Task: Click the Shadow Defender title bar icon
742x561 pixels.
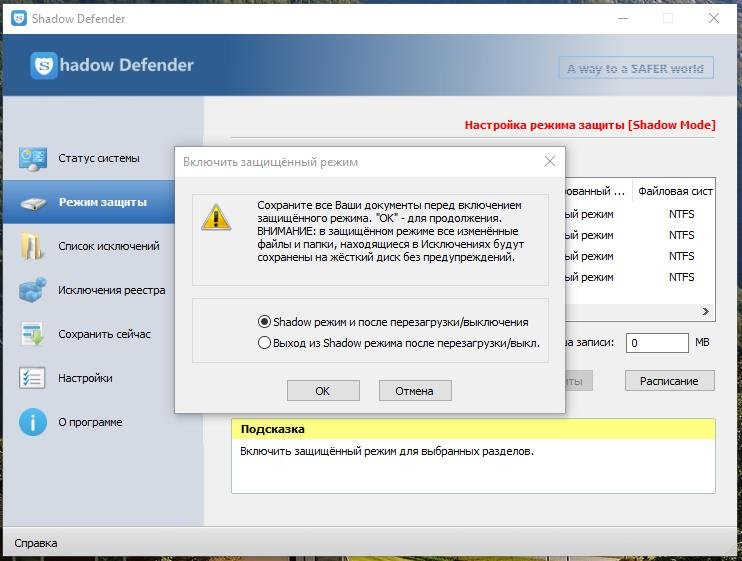Action: tap(19, 18)
